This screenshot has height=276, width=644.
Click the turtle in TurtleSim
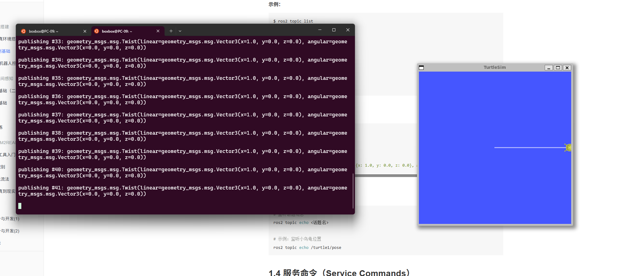[568, 147]
